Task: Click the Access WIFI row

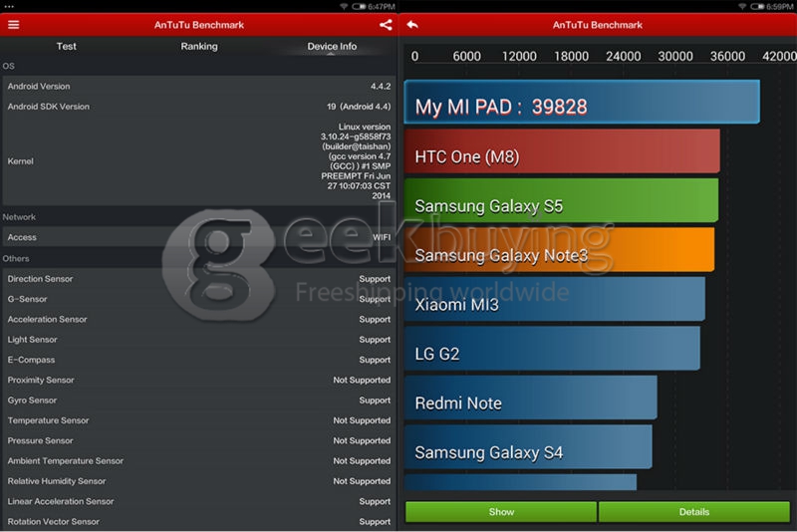Action: (x=198, y=237)
